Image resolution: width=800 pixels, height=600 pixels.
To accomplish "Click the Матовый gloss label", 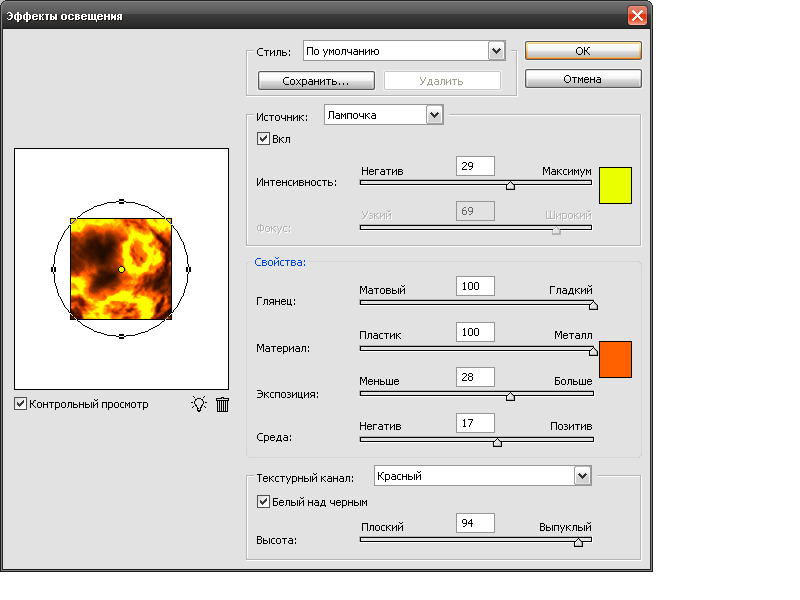I will 382,290.
